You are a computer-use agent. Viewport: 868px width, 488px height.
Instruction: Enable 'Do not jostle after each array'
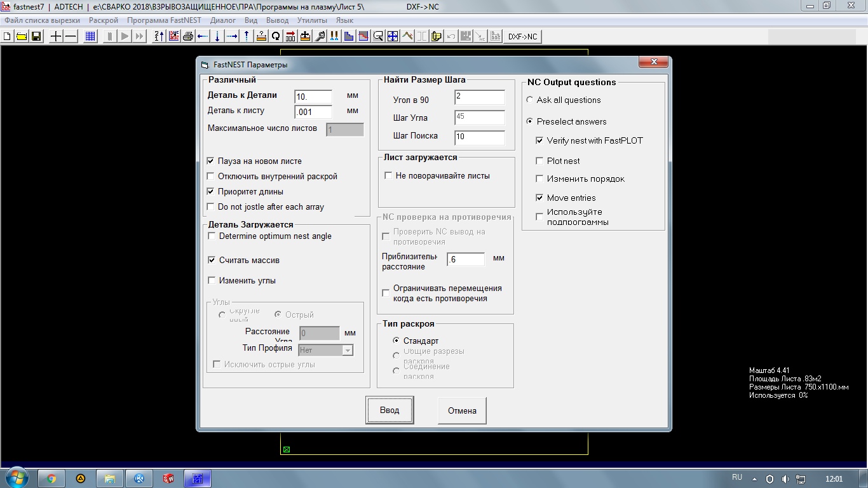coord(211,207)
